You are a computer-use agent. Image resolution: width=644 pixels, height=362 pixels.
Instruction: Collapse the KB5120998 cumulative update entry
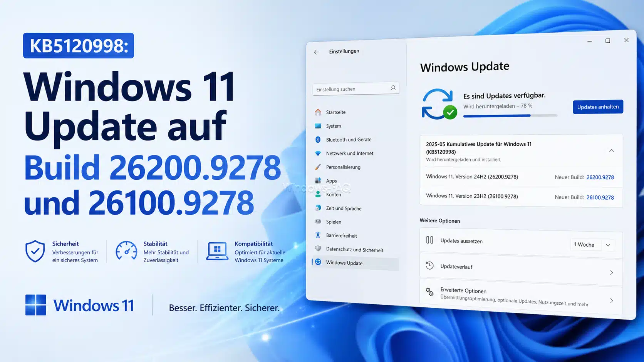(x=612, y=151)
